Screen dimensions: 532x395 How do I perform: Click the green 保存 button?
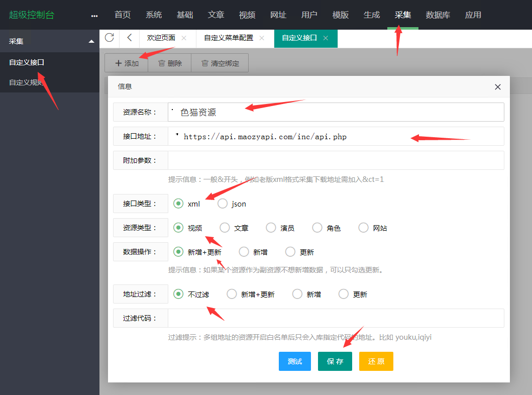pos(335,361)
